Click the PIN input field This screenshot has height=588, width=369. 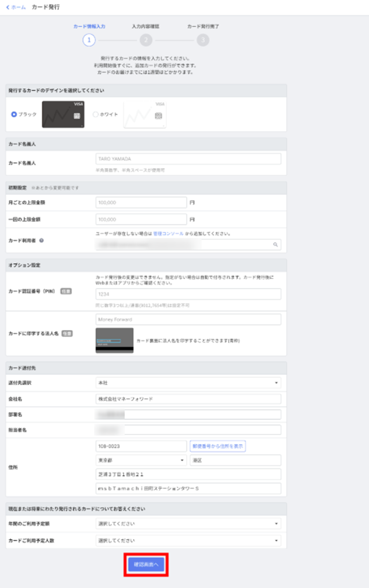click(x=188, y=294)
